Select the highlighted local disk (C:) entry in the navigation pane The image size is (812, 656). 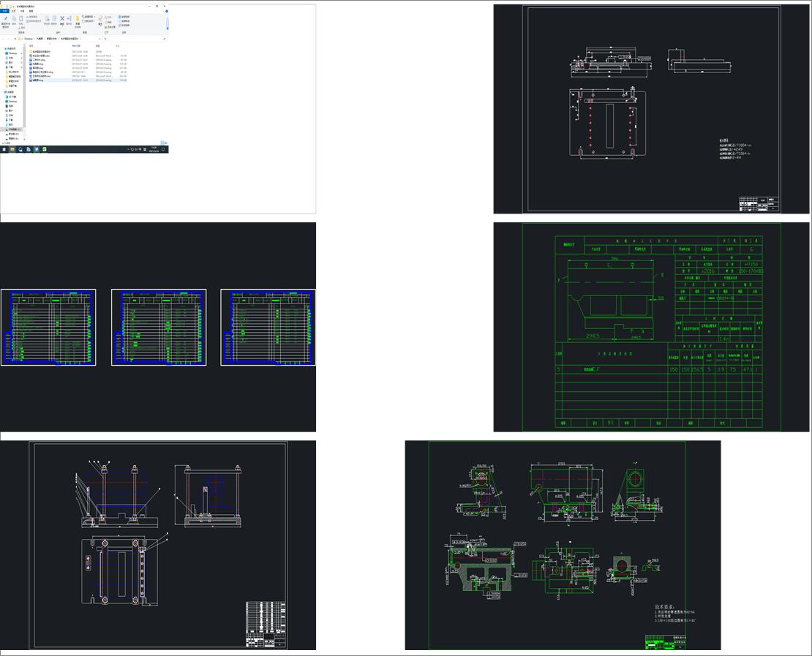(12, 129)
